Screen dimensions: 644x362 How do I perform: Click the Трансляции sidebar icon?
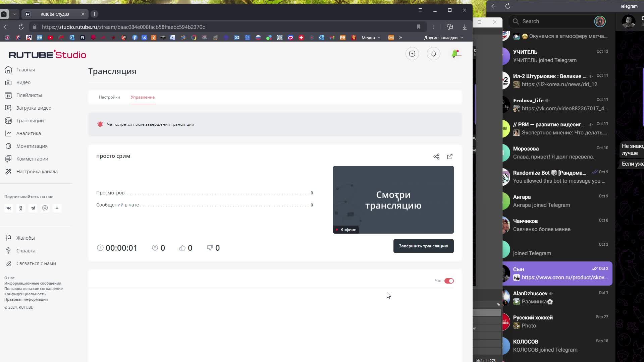pyautogui.click(x=8, y=120)
